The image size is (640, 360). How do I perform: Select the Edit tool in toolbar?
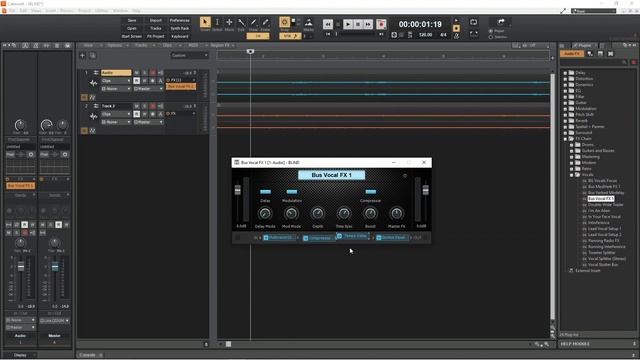[x=242, y=22]
